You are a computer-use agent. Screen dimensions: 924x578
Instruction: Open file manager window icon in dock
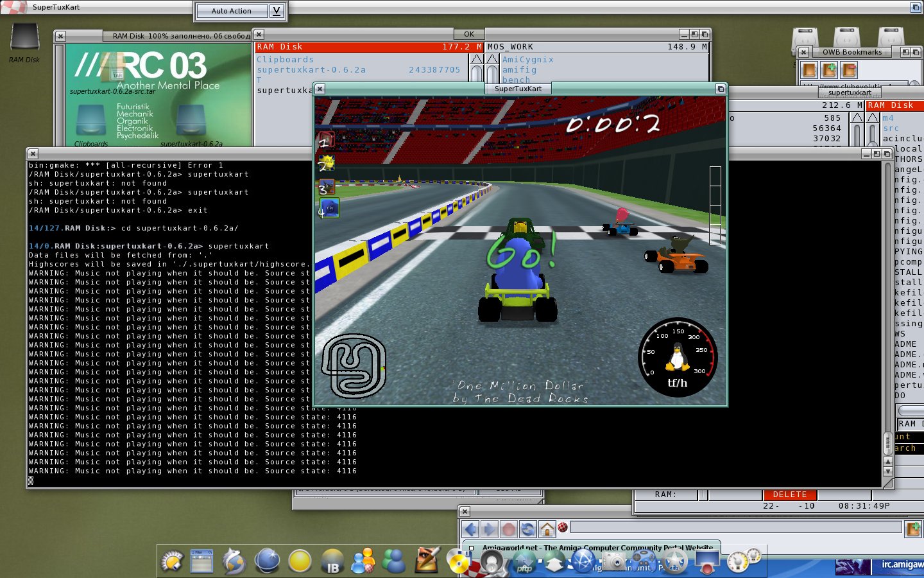(201, 561)
